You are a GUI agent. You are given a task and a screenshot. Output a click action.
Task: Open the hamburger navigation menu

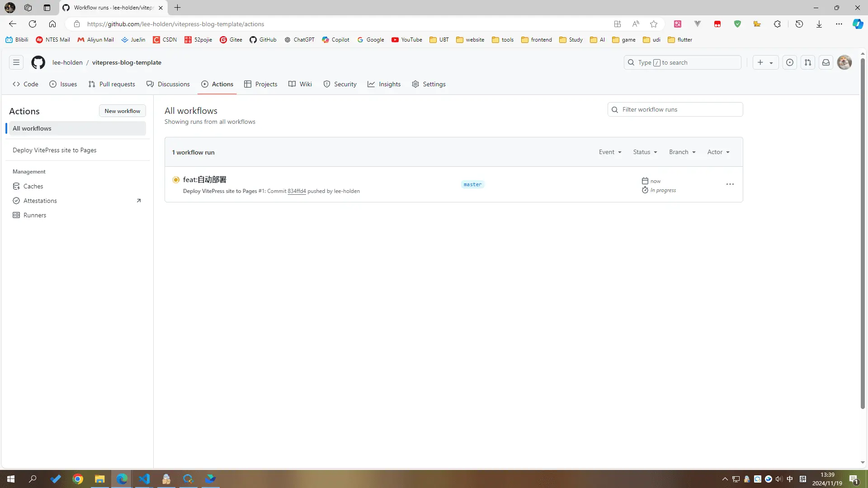pyautogui.click(x=16, y=62)
